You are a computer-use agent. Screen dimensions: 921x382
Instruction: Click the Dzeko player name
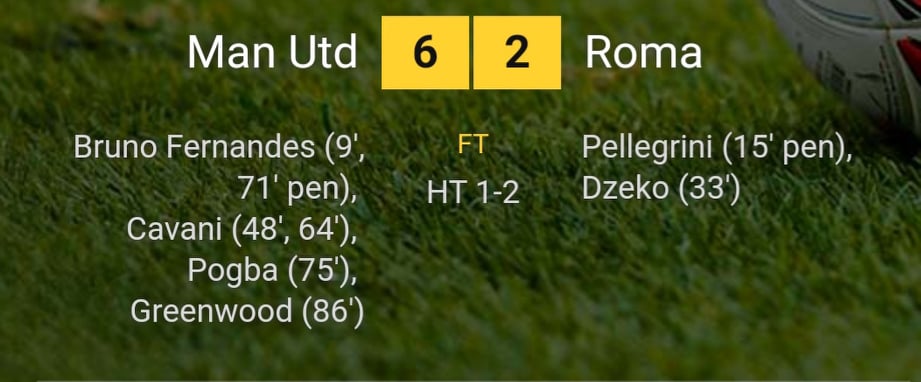point(625,189)
